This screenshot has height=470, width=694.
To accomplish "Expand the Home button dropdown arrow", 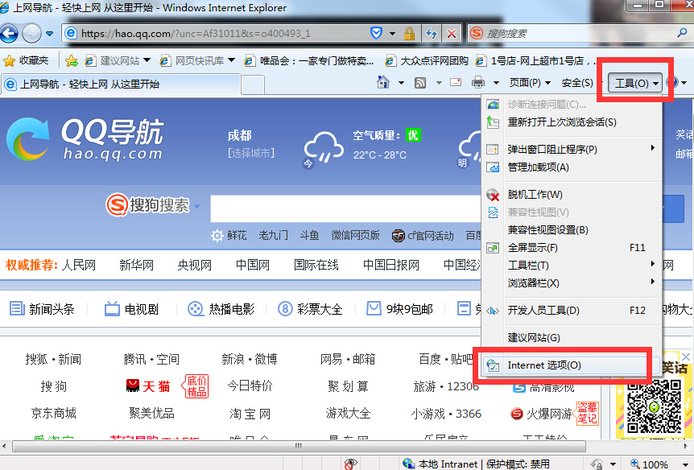I will (x=401, y=83).
